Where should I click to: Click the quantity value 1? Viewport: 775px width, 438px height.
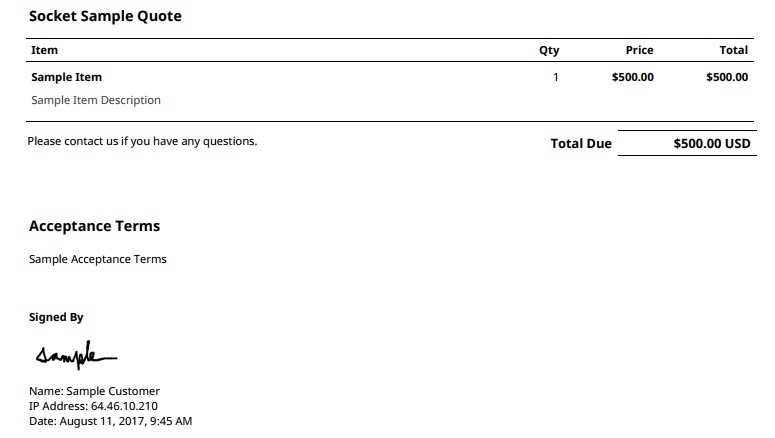556,77
